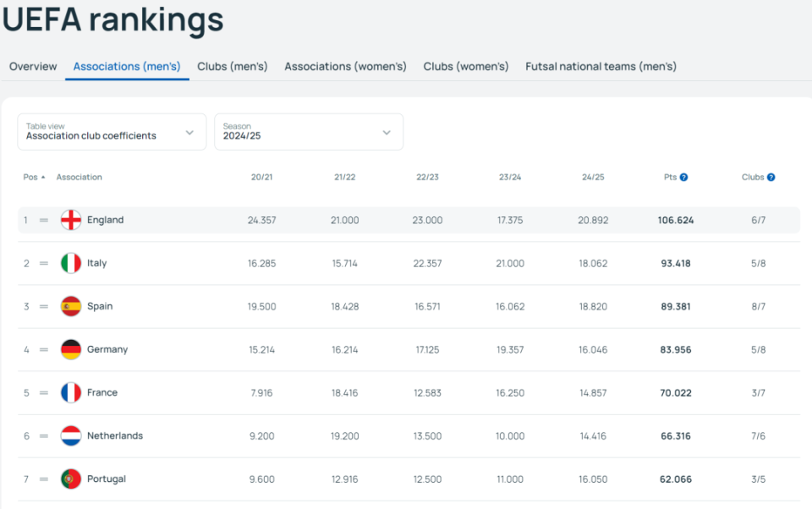This screenshot has width=812, height=509.
Task: Open the Season 2024/25 dropdown
Action: pos(309,132)
